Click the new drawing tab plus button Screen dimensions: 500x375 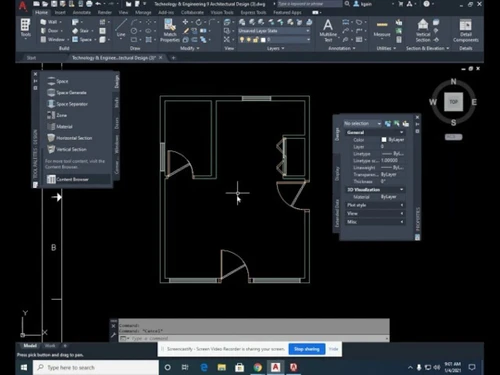click(x=173, y=58)
